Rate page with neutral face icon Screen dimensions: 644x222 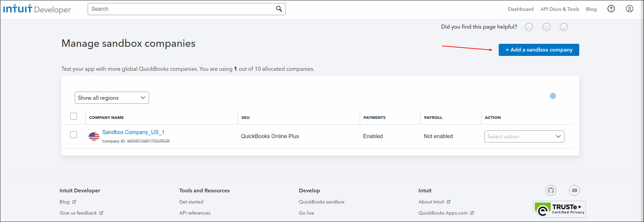click(547, 27)
